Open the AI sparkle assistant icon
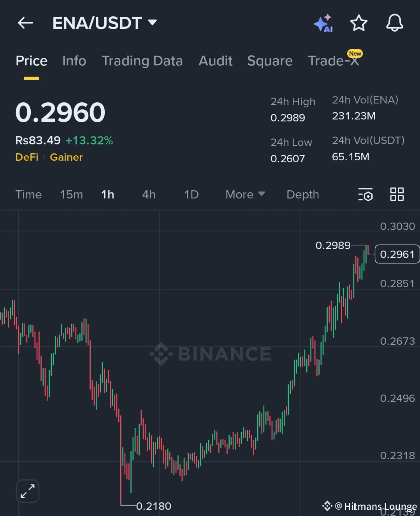This screenshot has width=420, height=516. pos(323,23)
